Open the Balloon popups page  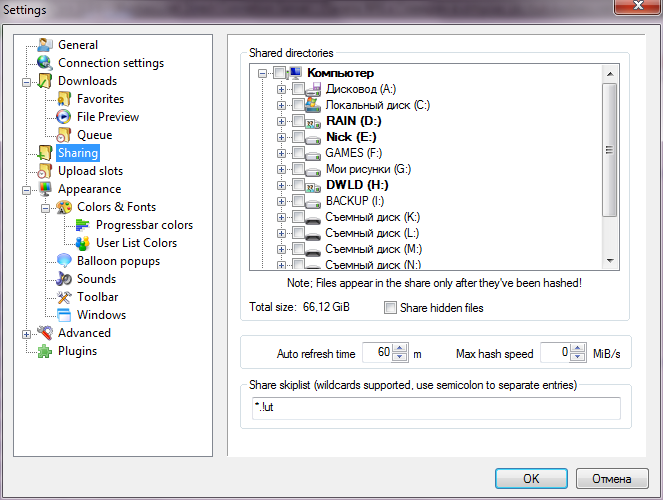pyautogui.click(x=118, y=261)
